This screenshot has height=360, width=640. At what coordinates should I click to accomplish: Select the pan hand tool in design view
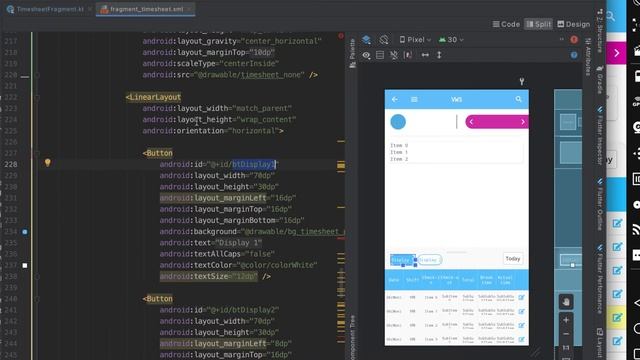(566, 302)
